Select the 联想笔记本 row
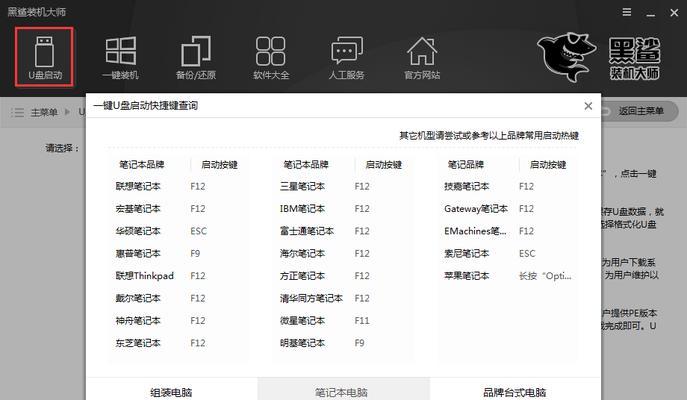This screenshot has height=400, width=687. (177, 186)
